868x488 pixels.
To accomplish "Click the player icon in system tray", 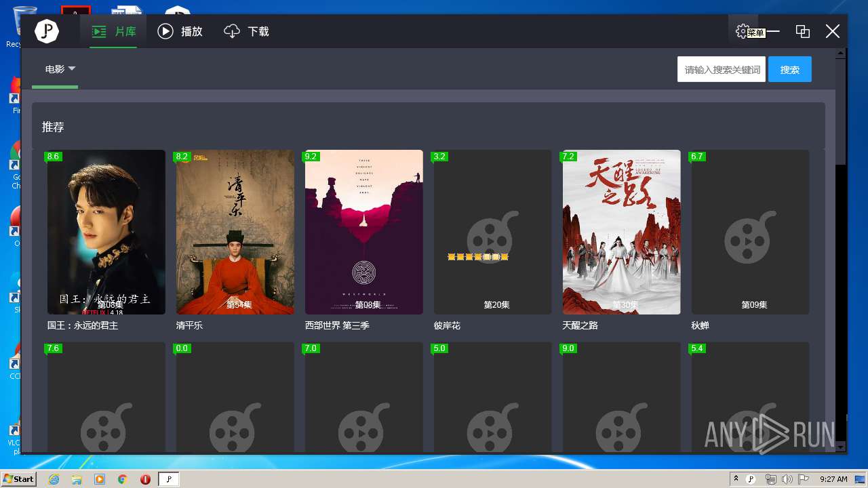I will 751,479.
